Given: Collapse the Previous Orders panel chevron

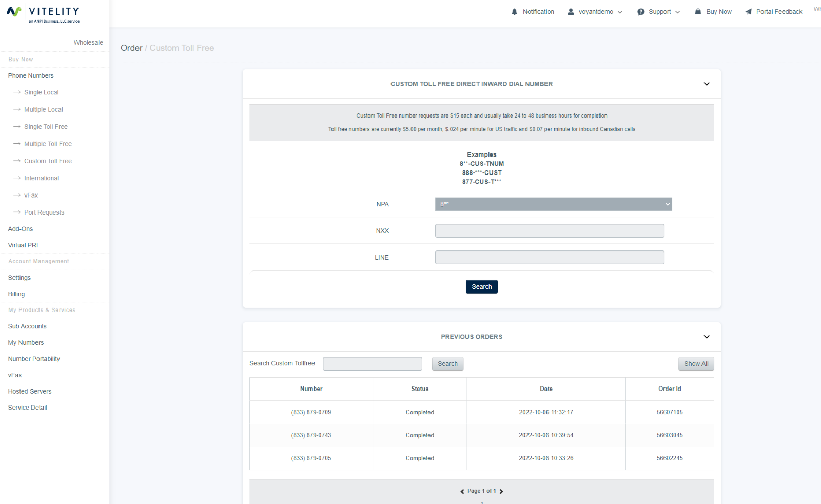Looking at the screenshot, I should [x=707, y=337].
